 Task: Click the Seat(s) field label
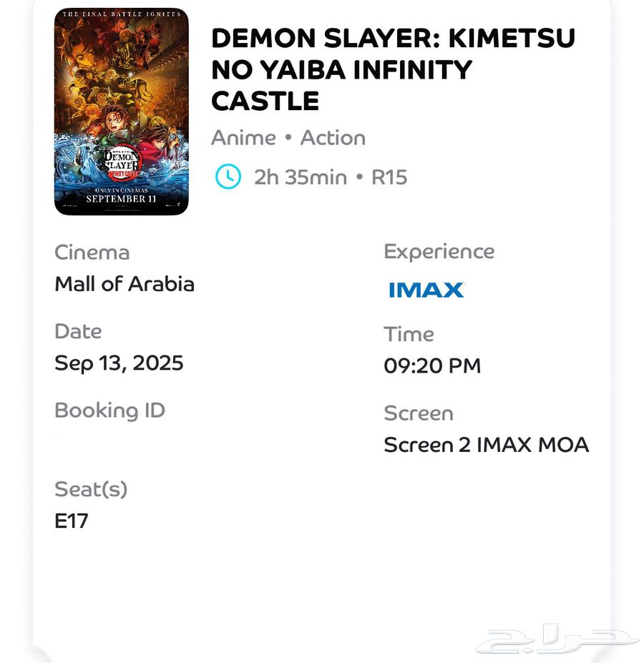(91, 489)
